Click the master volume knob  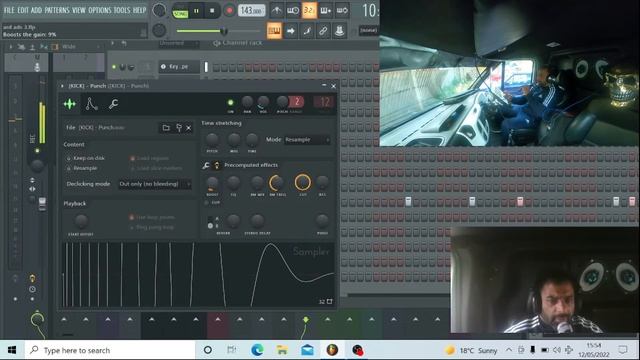[159, 11]
